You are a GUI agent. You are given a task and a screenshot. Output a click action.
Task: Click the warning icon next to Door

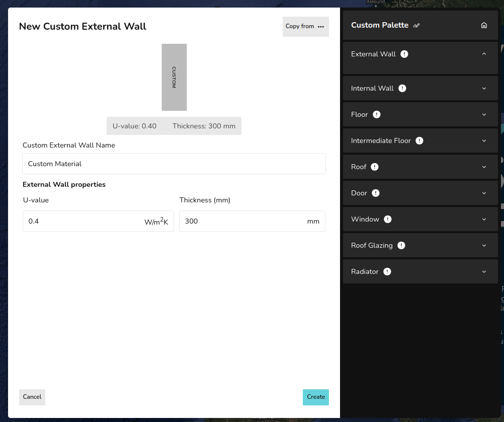coord(375,193)
